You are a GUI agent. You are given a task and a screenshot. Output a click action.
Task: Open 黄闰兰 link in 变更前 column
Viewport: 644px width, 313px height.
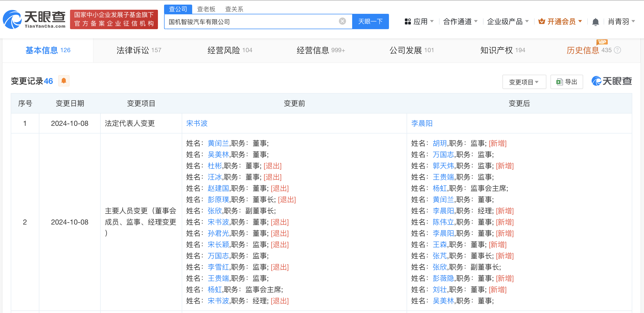click(218, 143)
